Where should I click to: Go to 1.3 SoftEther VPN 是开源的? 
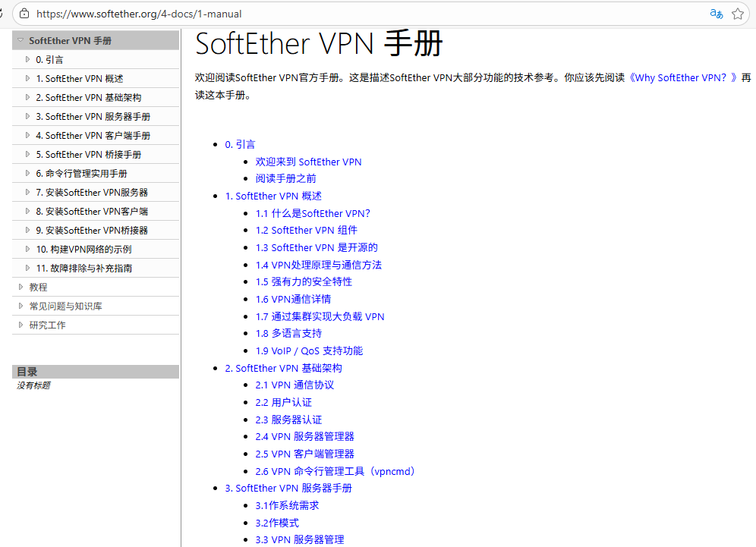[316, 247]
